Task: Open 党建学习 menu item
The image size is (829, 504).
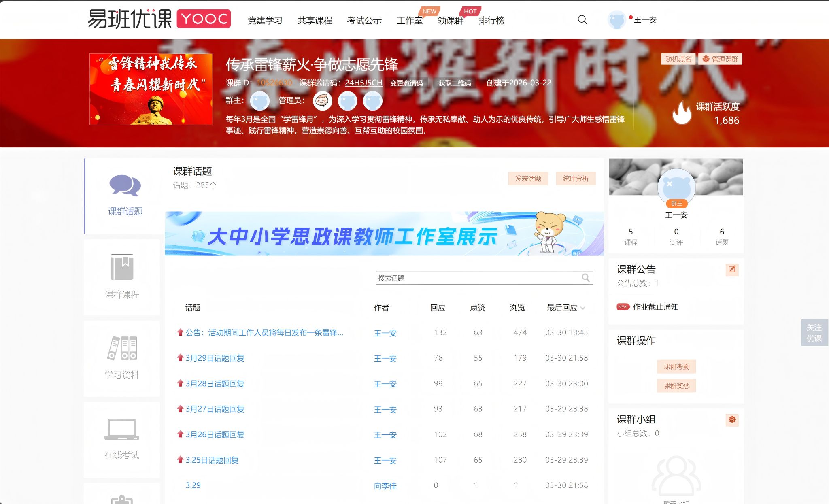Action: (x=265, y=21)
